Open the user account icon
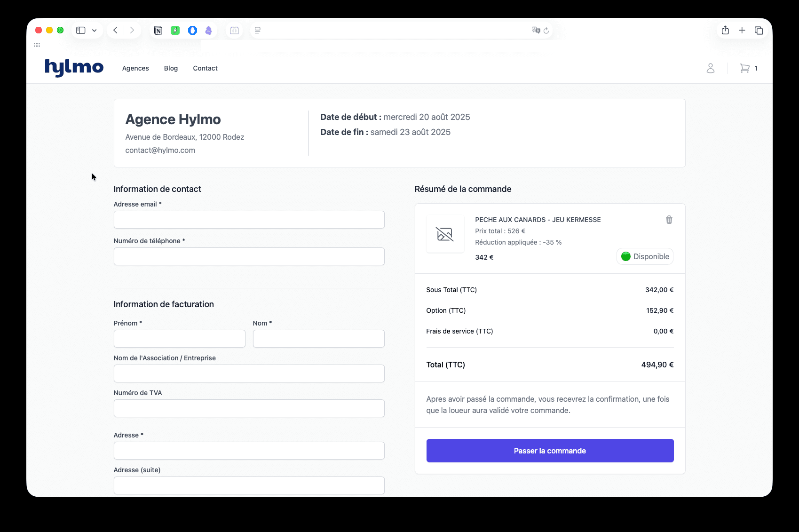 pos(710,68)
